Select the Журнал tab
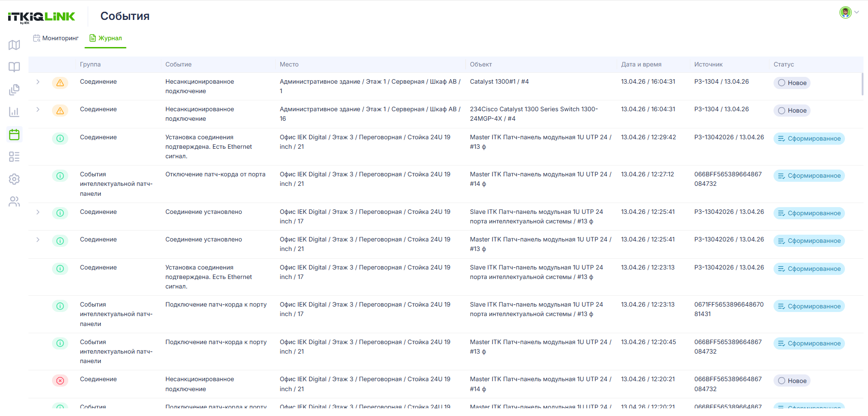The height and width of the screenshot is (416, 868). pos(106,38)
